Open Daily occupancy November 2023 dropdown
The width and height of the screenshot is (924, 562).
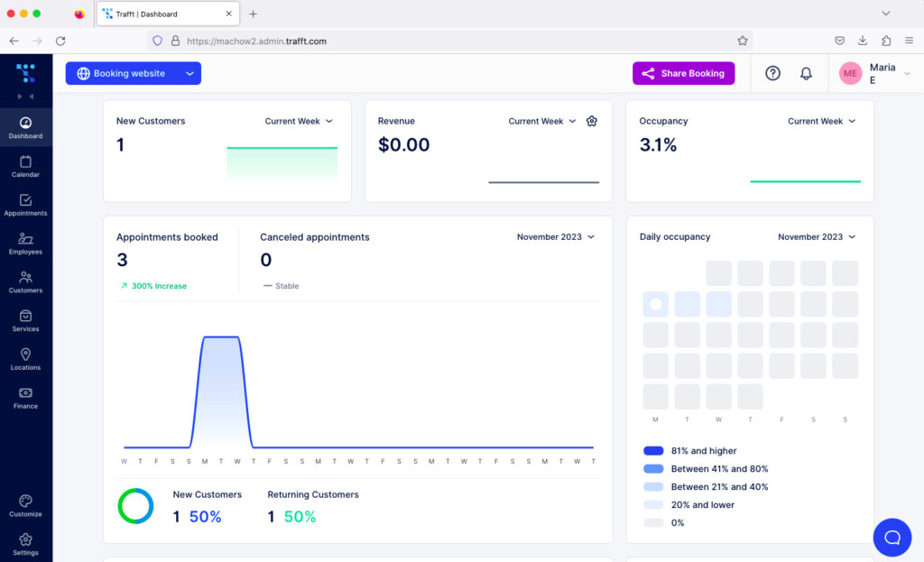click(x=817, y=237)
